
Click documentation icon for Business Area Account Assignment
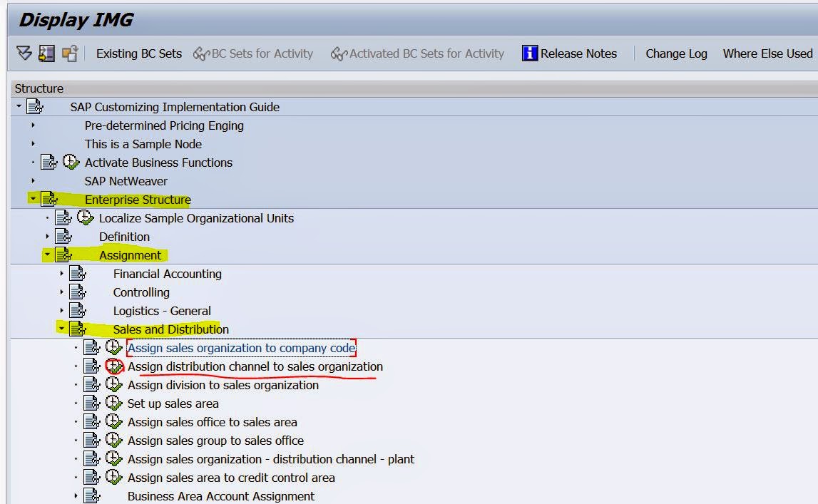click(x=92, y=495)
